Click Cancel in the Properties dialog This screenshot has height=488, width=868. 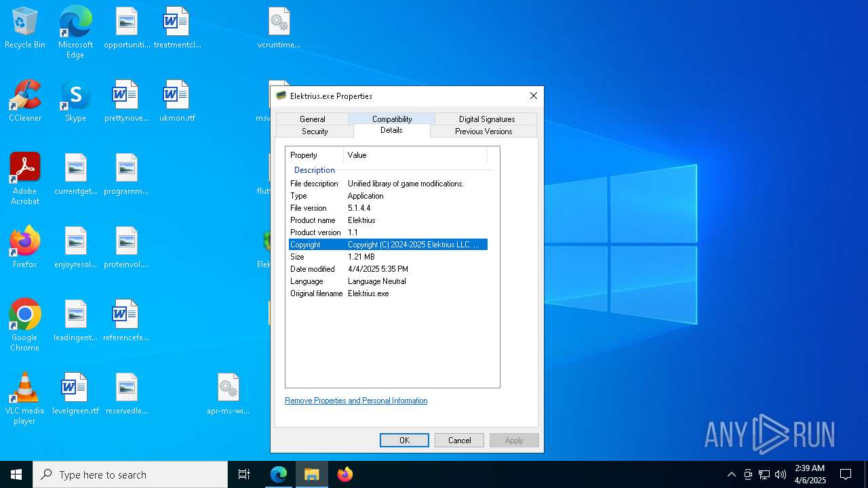[x=459, y=441]
